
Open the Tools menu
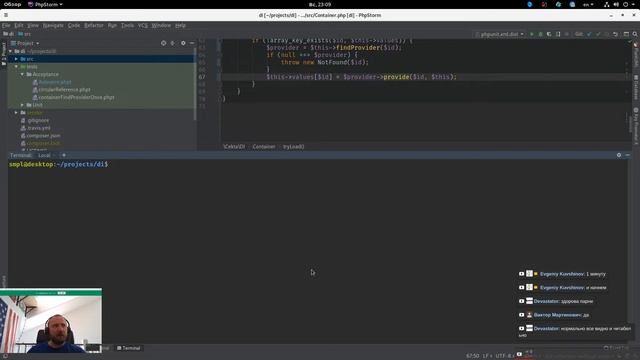(127, 25)
